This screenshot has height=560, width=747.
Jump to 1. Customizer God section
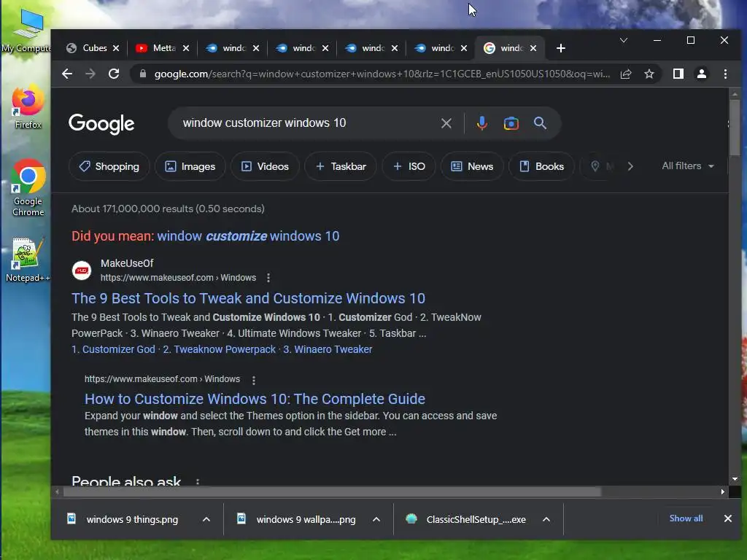click(x=113, y=349)
